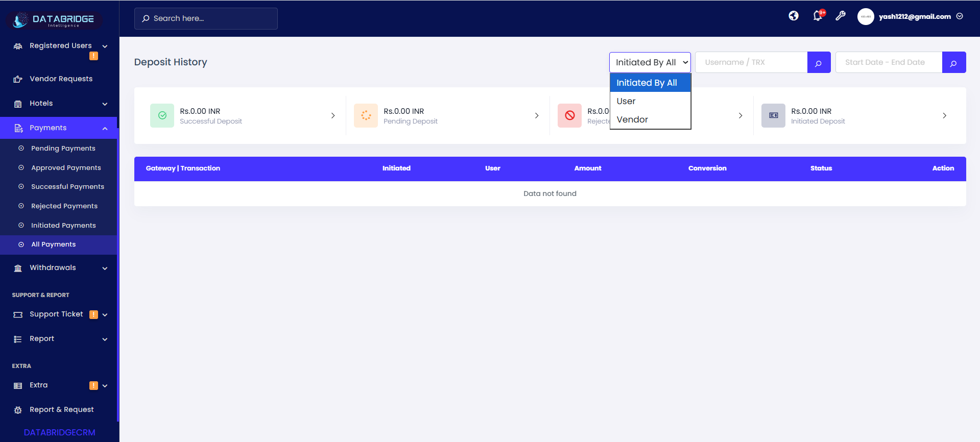Expand the Withdrawals menu chevron
Image resolution: width=980 pixels, height=442 pixels.
pyautogui.click(x=105, y=268)
